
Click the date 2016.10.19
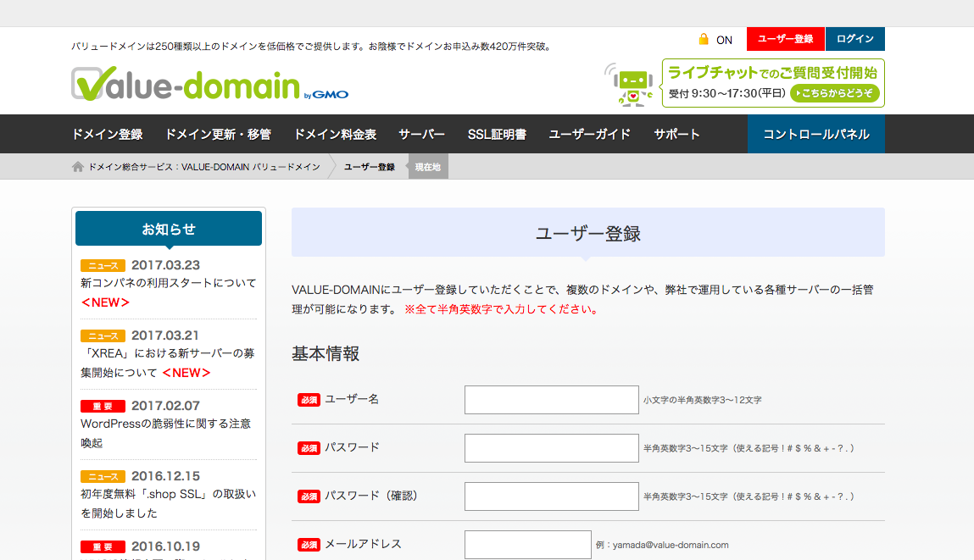pyautogui.click(x=166, y=546)
